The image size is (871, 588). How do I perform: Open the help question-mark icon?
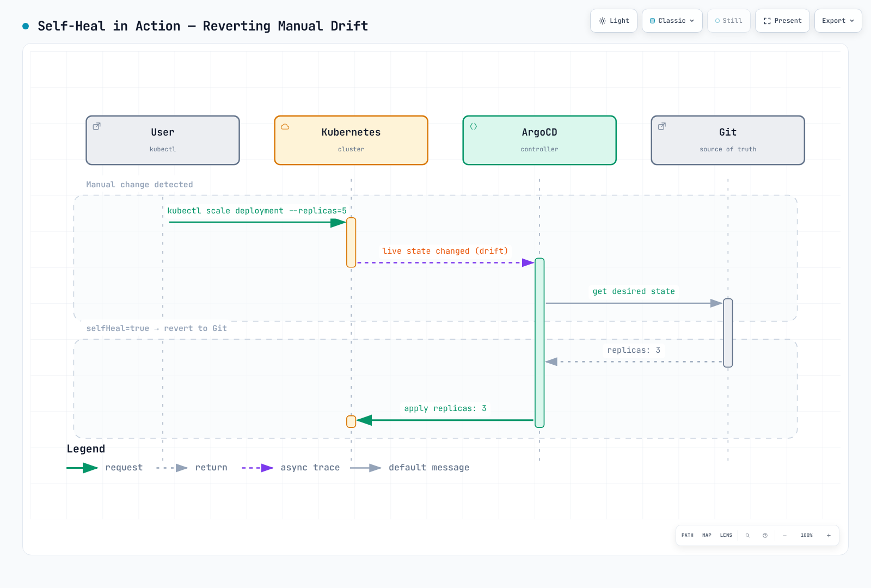(765, 535)
